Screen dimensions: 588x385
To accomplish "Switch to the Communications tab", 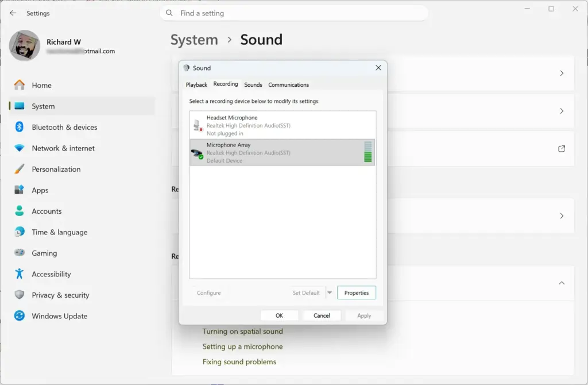I will coord(288,85).
